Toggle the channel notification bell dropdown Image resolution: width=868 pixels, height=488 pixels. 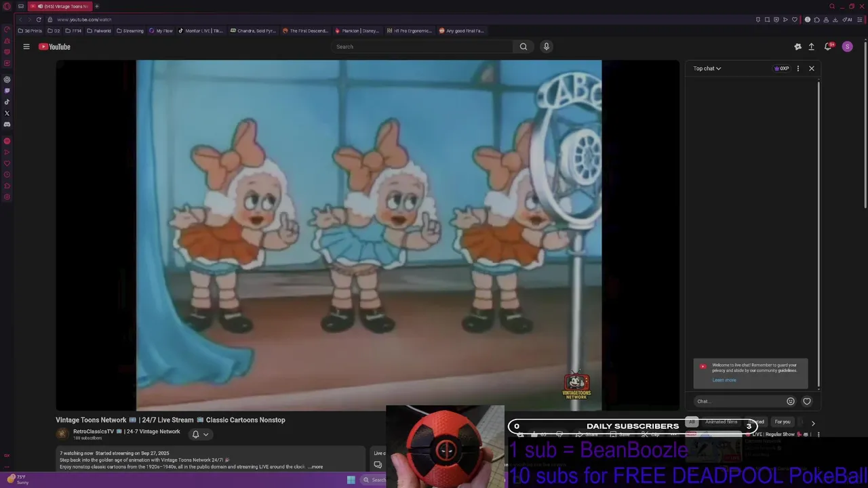[201, 434]
